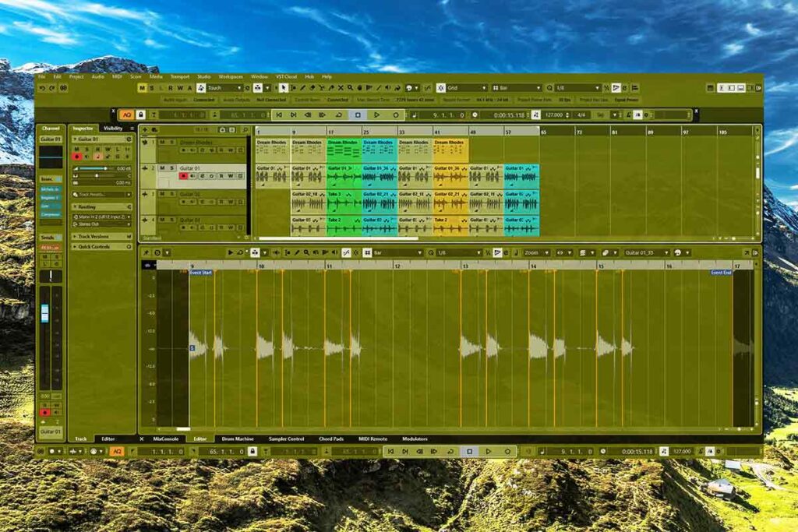Click the MixConsole tab in lower zone
This screenshot has width=798, height=532.
tap(166, 439)
